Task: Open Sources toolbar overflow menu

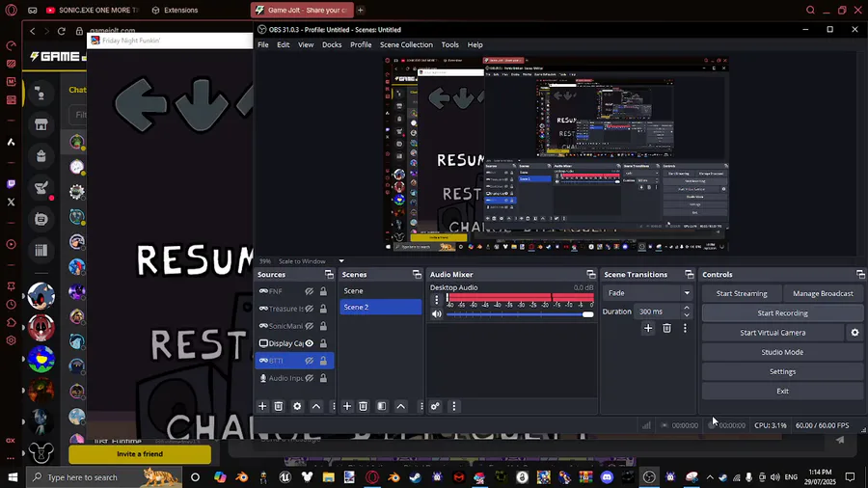Action: click(334, 407)
